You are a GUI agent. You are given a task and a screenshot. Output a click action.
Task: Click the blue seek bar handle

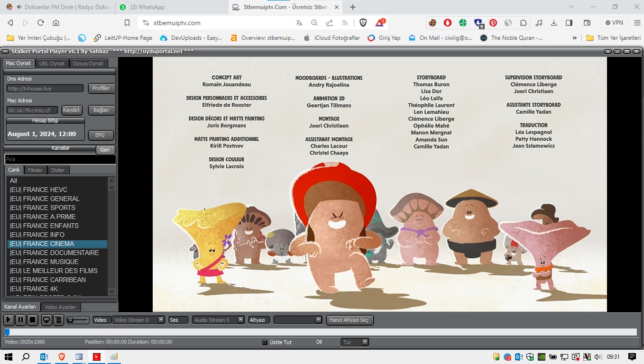(x=7, y=332)
